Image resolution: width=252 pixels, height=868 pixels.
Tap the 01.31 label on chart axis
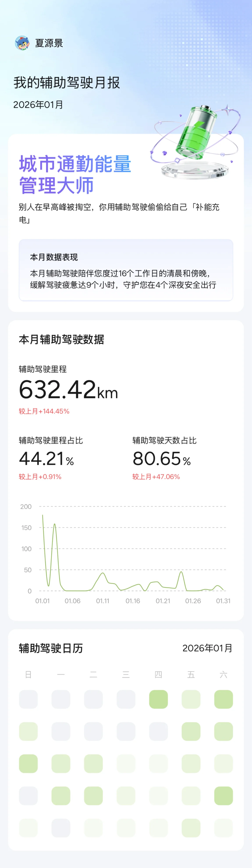223,601
